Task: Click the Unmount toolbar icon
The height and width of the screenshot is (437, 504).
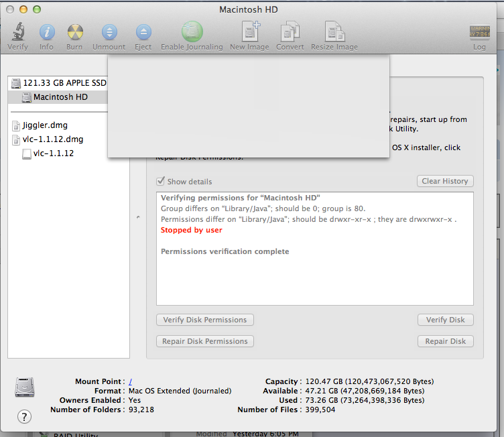Action: click(x=109, y=32)
